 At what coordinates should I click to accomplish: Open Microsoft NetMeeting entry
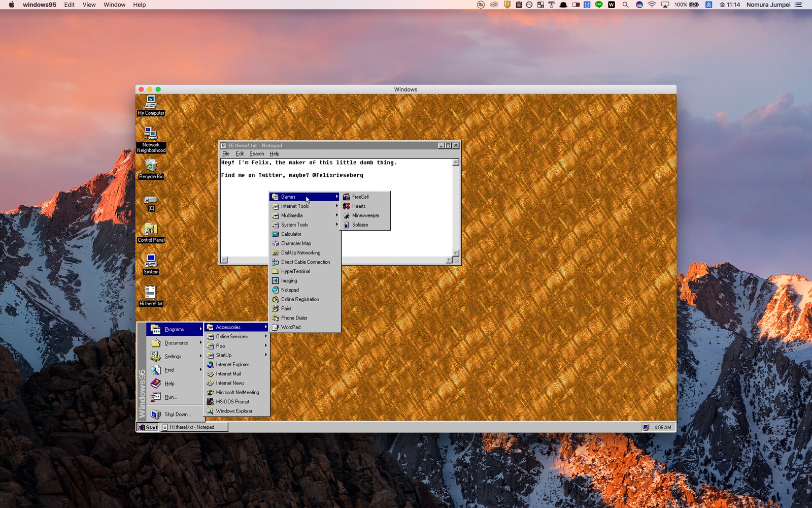(237, 392)
